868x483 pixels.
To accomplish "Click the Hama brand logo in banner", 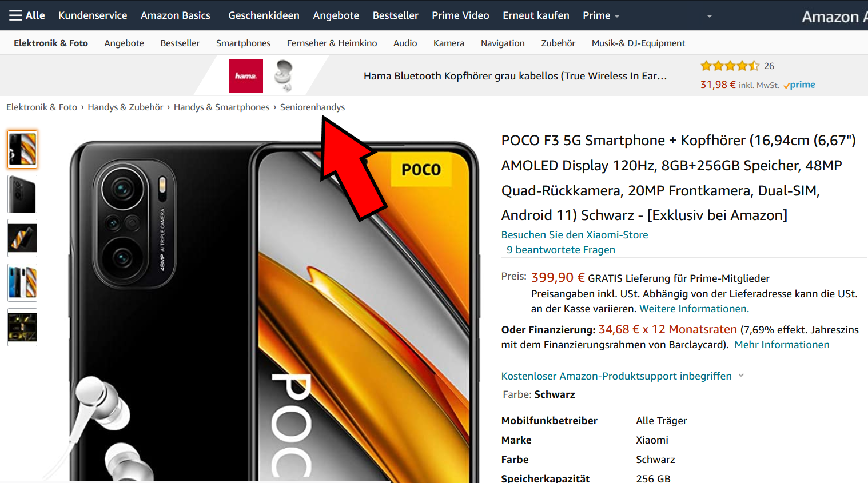I will coord(246,75).
